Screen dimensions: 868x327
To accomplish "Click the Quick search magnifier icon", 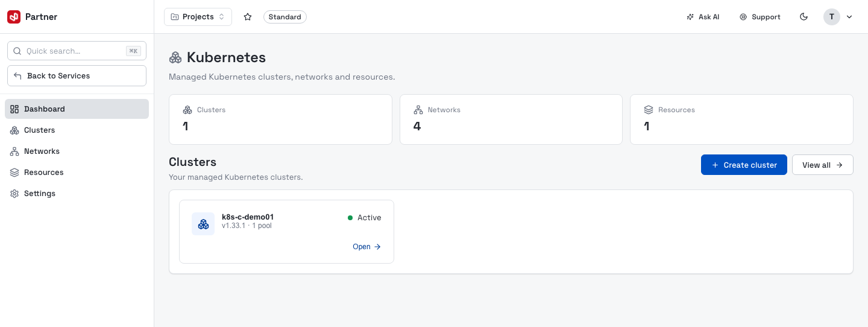I will pyautogui.click(x=17, y=51).
